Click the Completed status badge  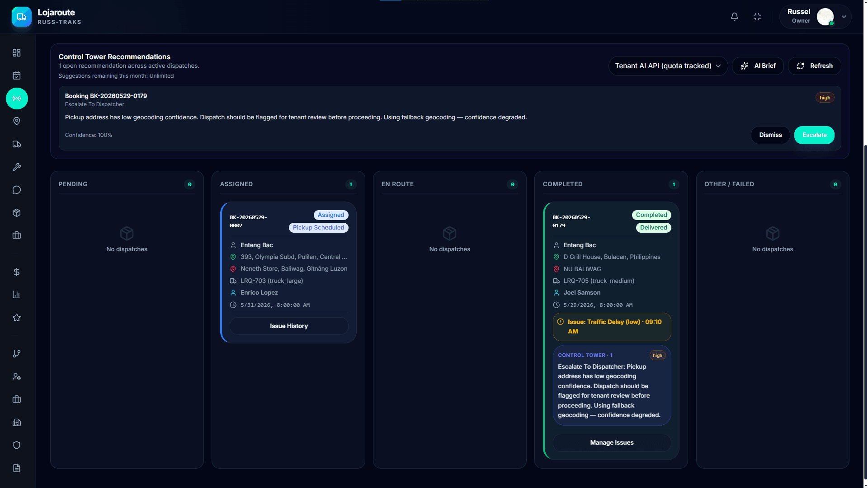pyautogui.click(x=651, y=215)
